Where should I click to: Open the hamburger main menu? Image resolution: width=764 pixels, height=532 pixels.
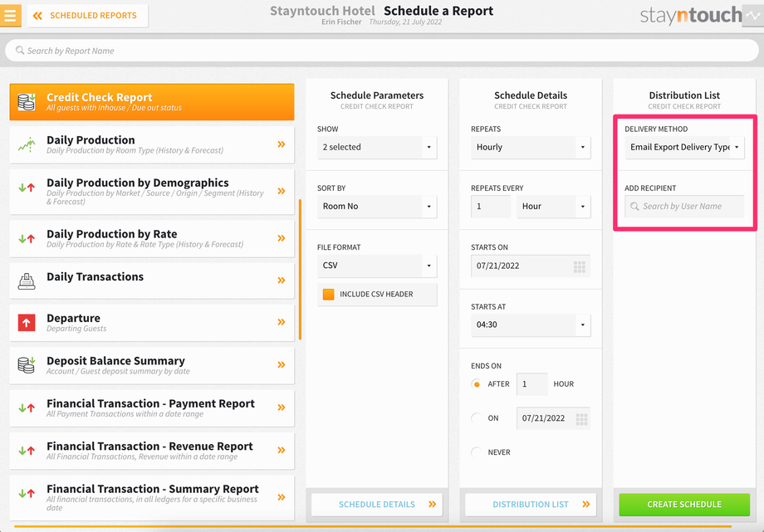click(x=10, y=15)
